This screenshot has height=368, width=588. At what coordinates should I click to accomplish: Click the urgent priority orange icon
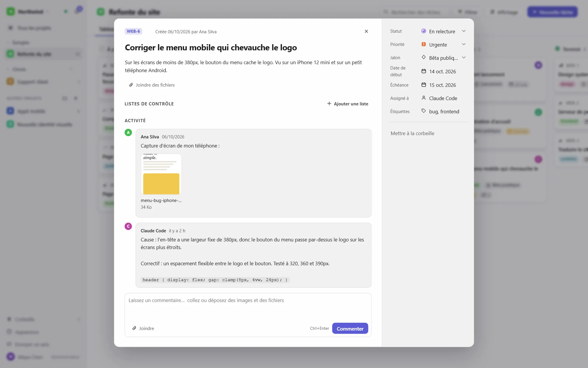[424, 44]
